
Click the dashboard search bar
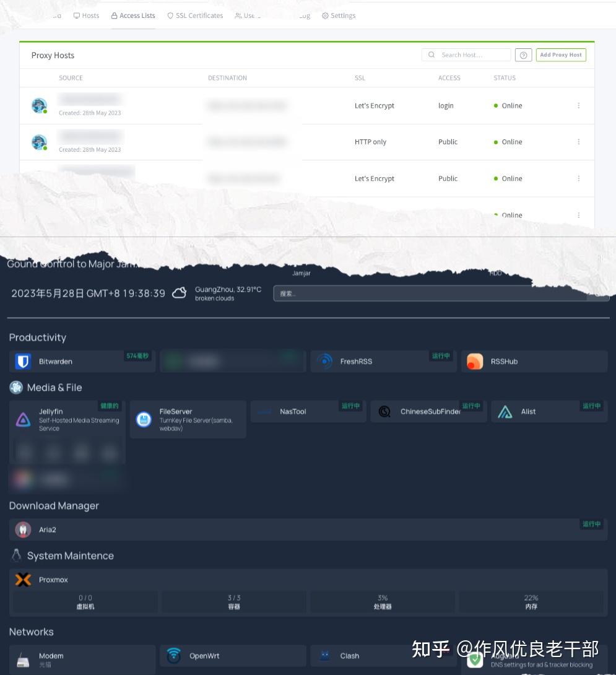point(441,294)
